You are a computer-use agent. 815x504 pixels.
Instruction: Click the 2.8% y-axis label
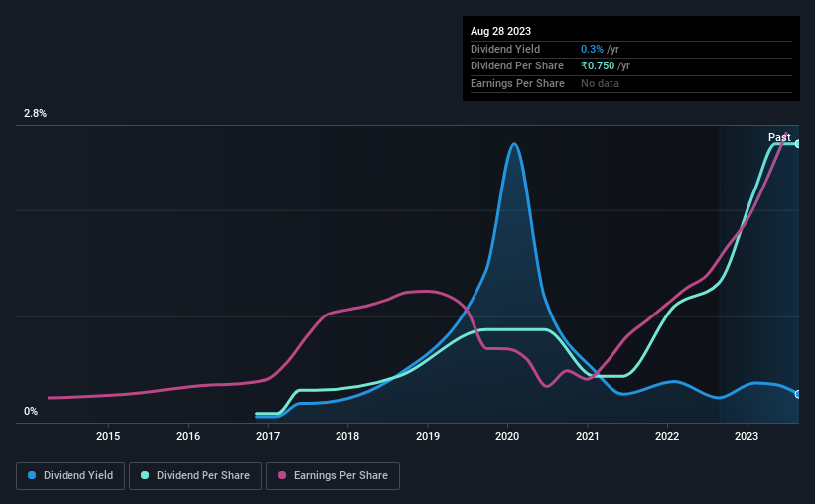tap(35, 114)
